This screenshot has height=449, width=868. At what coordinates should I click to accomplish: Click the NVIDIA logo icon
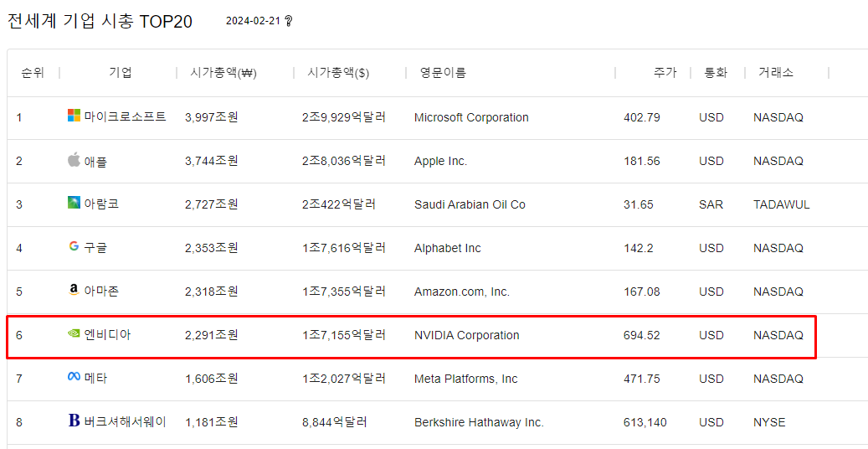point(74,333)
